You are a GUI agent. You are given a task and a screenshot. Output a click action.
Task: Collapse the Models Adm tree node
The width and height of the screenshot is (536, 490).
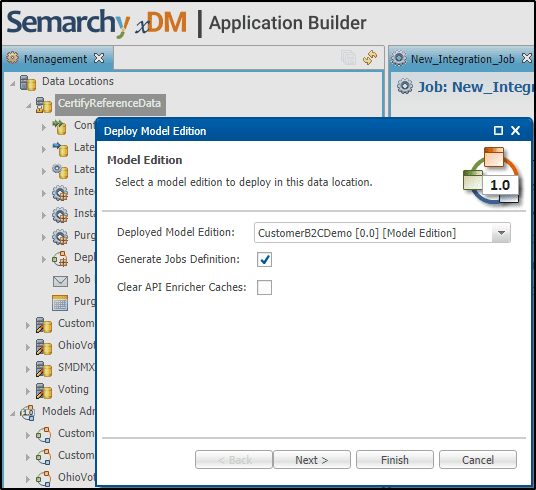tap(12, 413)
